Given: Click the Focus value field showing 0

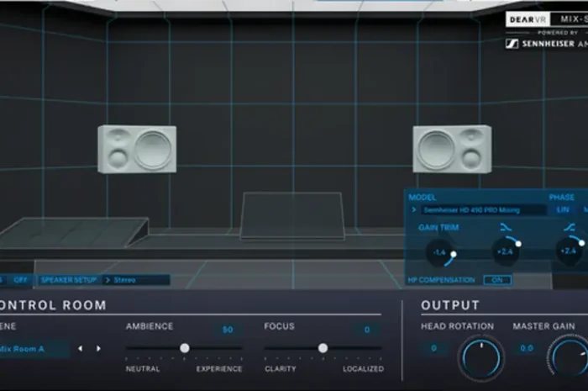Looking at the screenshot, I should coord(367,330).
